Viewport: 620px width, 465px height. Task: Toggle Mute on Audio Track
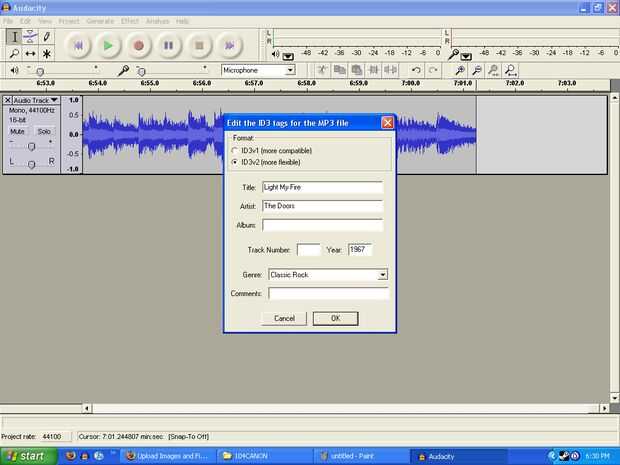17,131
